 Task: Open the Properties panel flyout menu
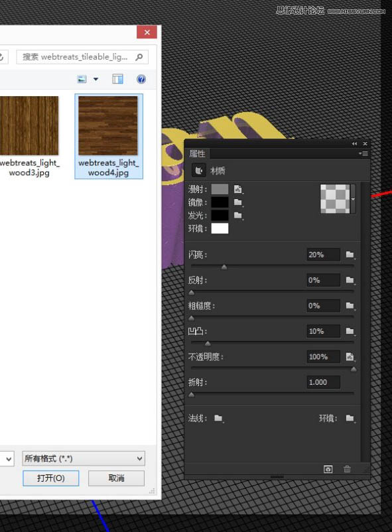(x=363, y=154)
